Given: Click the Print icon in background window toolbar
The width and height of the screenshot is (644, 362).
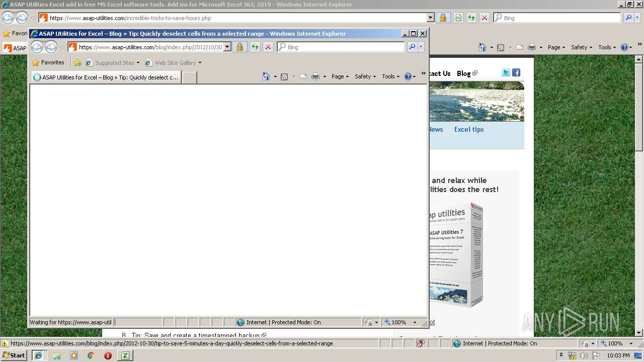Looking at the screenshot, I should [x=532, y=47].
